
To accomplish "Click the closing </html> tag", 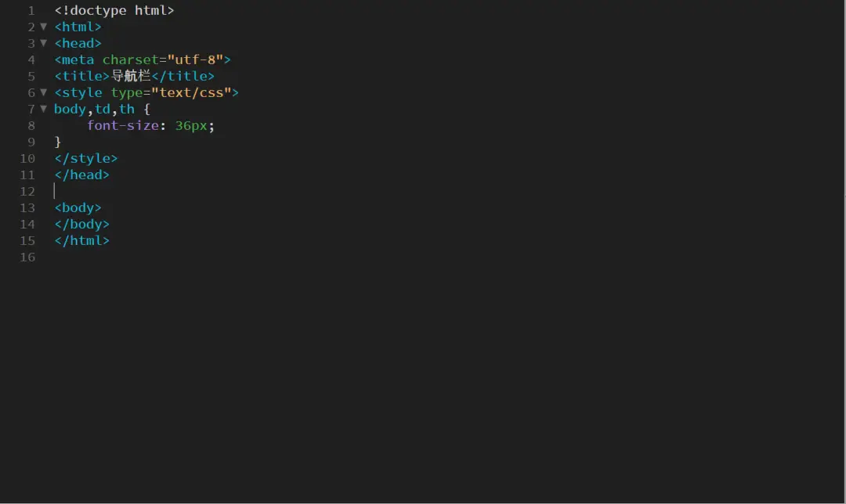I will pos(82,240).
